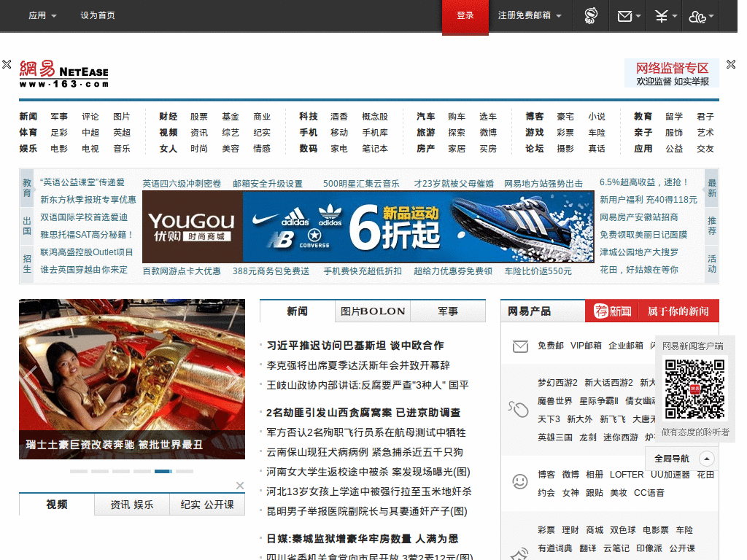The image size is (747, 560).
Task: Click the partially visible house icon at bottom
Action: pos(519,553)
